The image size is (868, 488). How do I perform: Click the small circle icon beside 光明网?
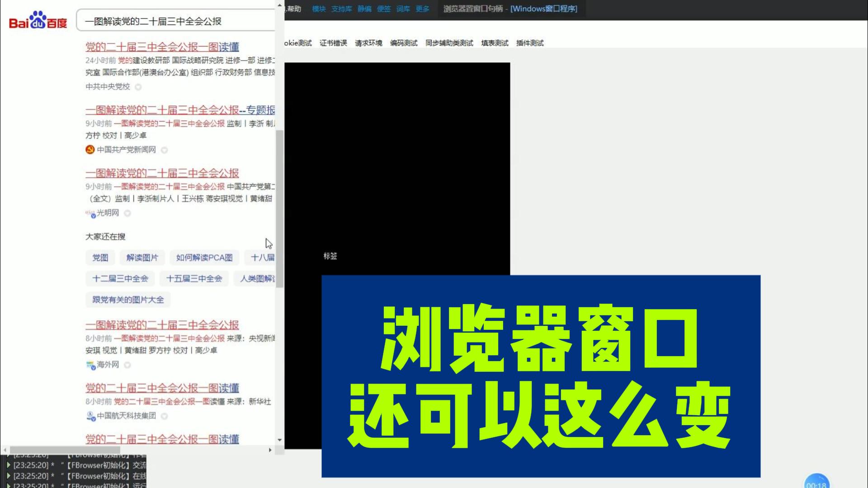pyautogui.click(x=127, y=213)
